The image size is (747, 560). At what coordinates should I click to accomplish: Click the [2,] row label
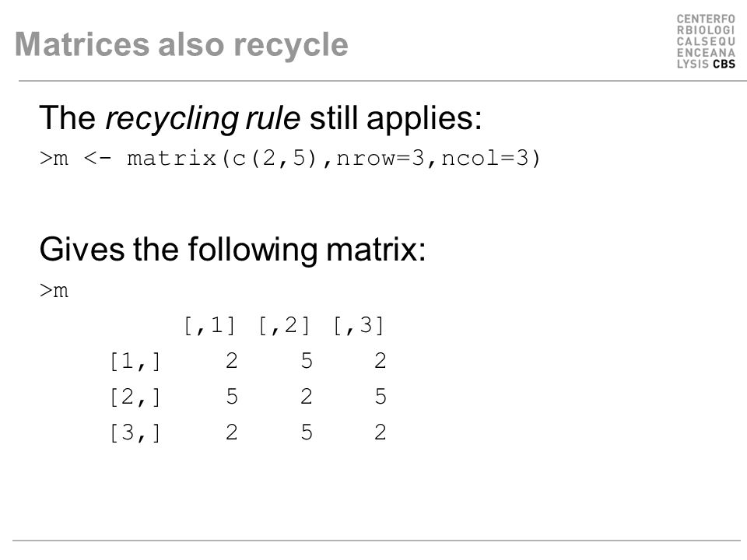pyautogui.click(x=135, y=397)
